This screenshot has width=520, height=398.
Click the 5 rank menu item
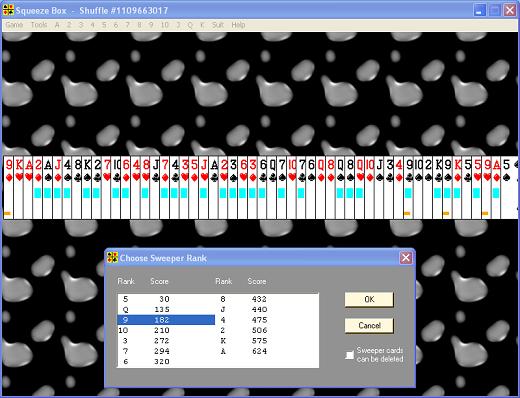click(x=104, y=25)
